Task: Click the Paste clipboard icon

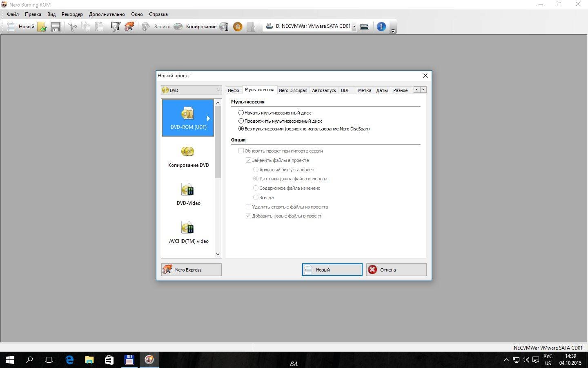Action: point(99,27)
